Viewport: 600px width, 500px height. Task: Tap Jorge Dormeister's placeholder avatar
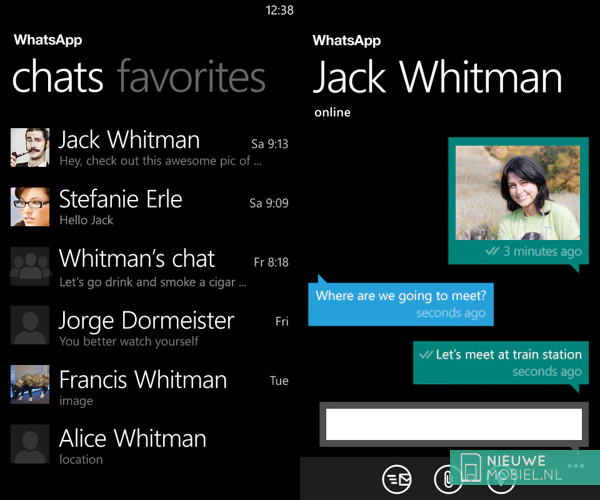[x=30, y=325]
